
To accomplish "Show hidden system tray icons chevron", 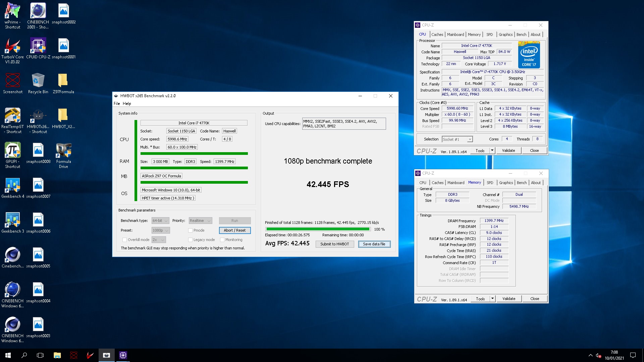I will point(590,355).
